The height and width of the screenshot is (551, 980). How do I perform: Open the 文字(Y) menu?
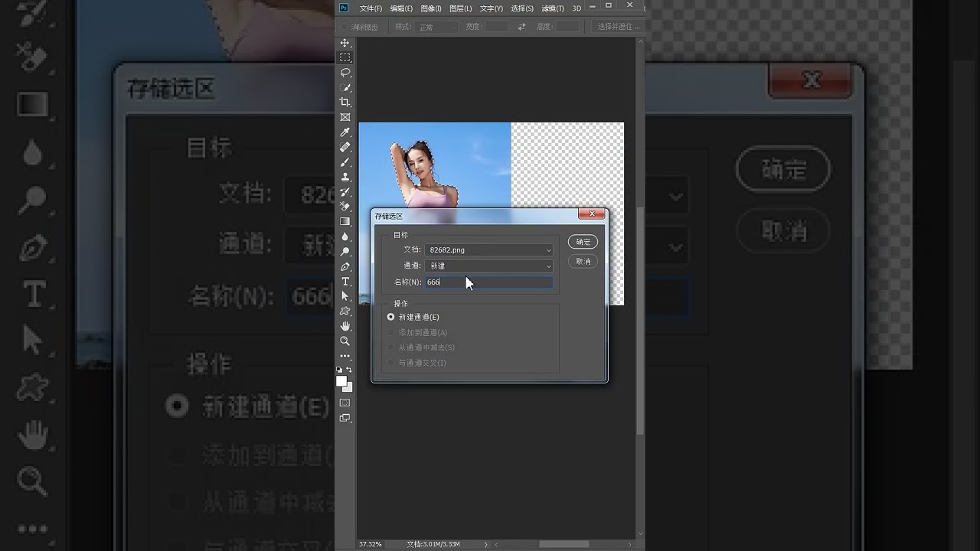click(x=492, y=8)
